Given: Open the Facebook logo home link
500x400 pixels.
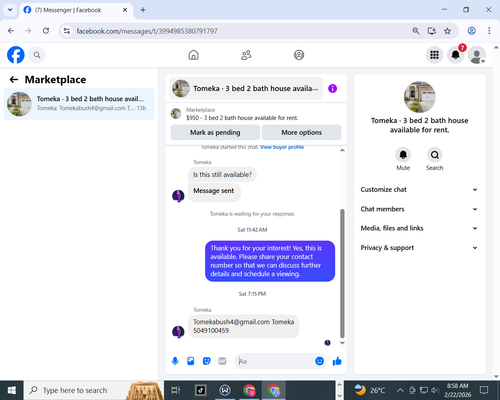Looking at the screenshot, I should [16, 55].
